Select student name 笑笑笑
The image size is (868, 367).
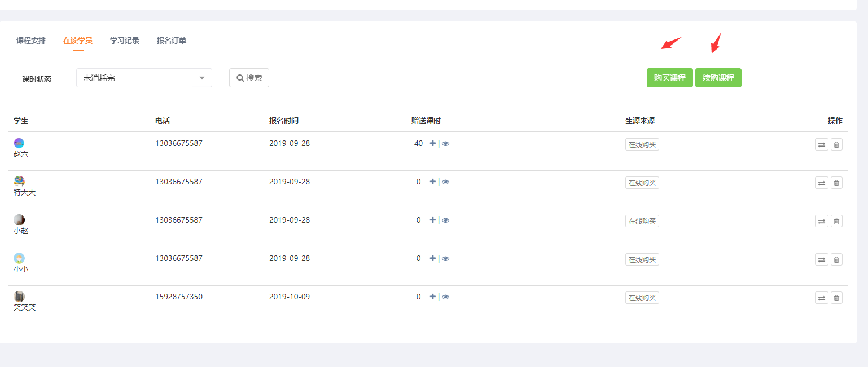click(24, 307)
